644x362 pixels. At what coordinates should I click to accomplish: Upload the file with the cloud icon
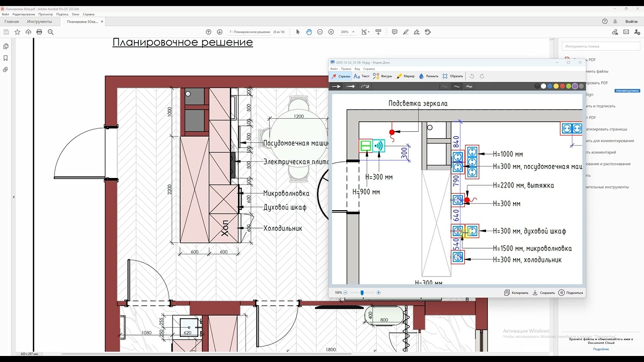(28, 32)
